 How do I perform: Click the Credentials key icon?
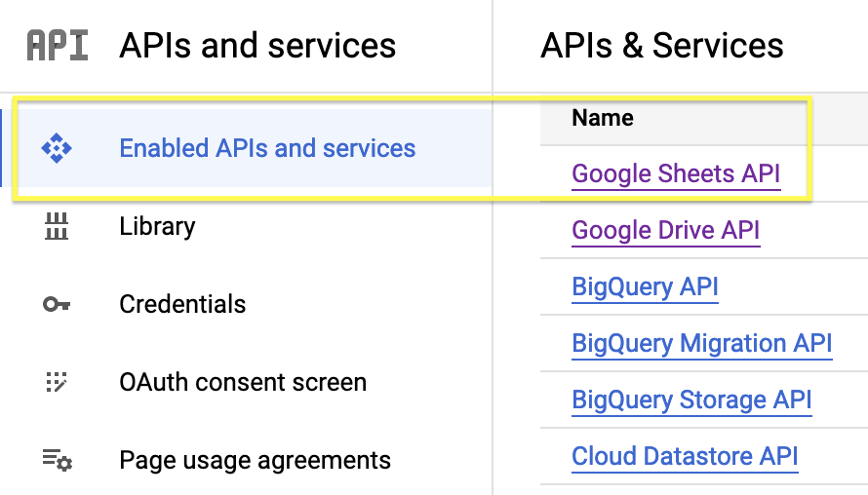point(57,304)
